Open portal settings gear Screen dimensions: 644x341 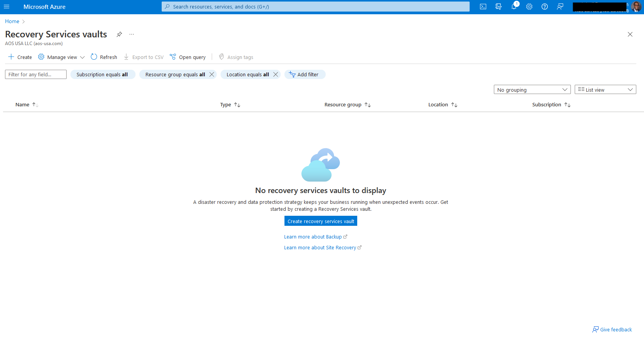(x=529, y=7)
